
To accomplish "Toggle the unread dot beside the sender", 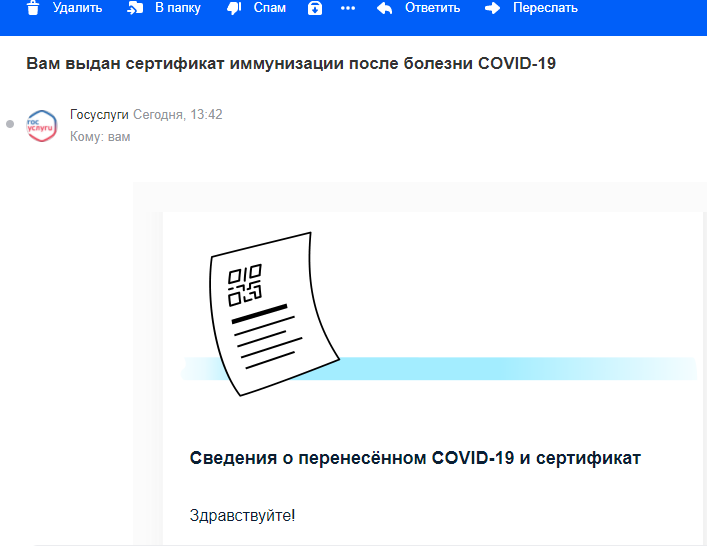I will coord(10,124).
